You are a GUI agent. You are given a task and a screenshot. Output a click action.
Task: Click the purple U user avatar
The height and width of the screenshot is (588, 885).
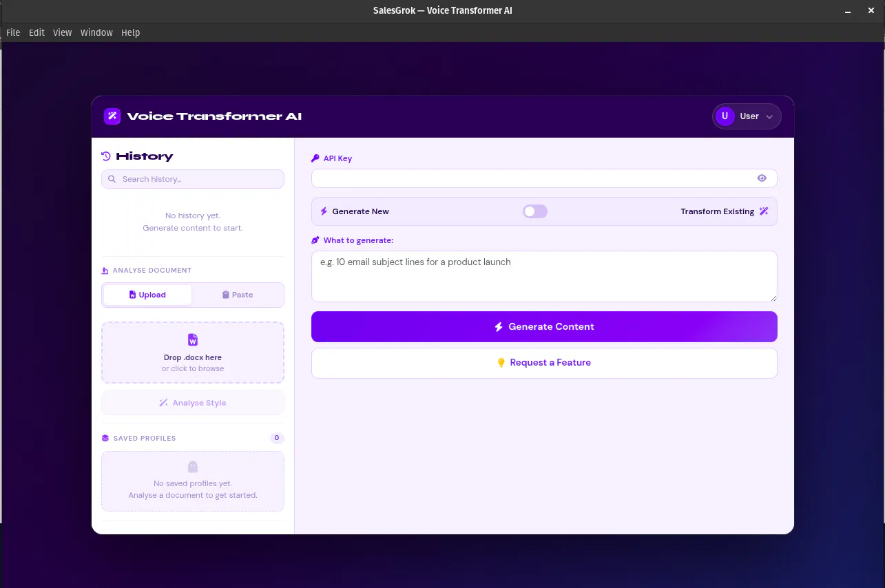point(725,116)
